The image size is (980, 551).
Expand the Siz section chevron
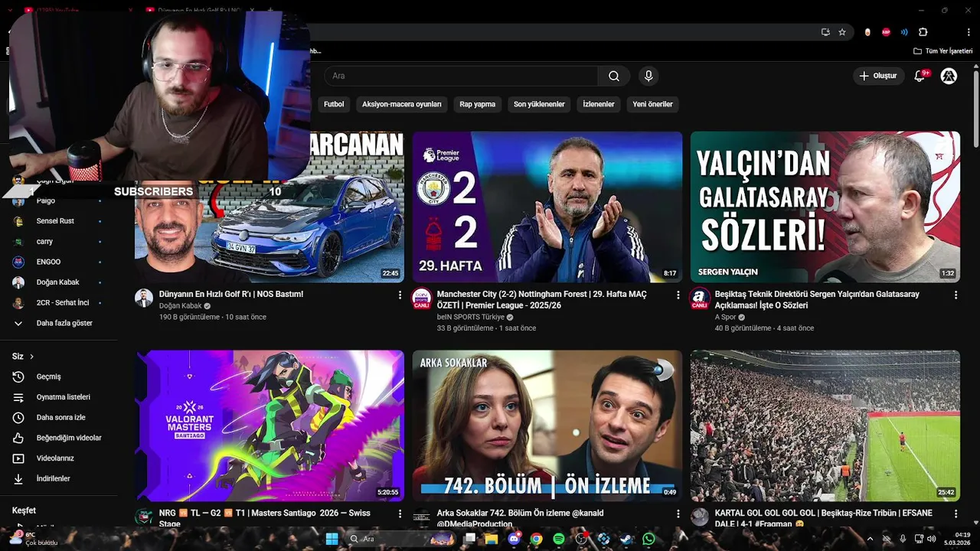point(31,357)
